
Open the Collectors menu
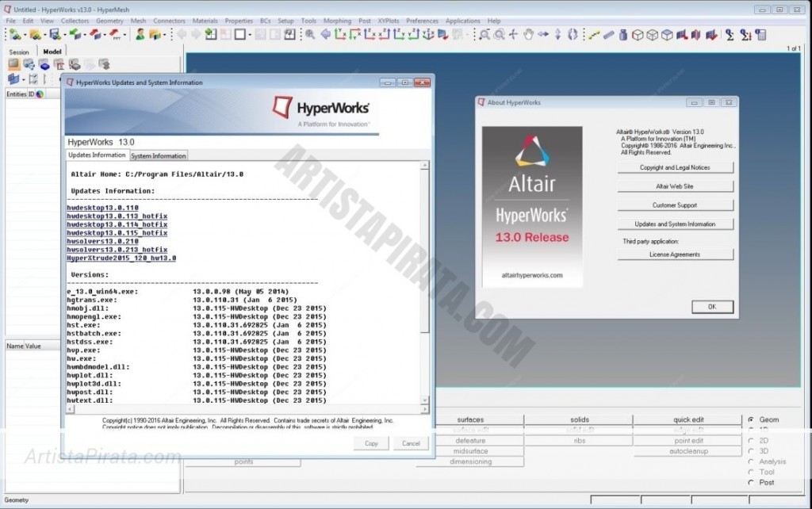(x=75, y=21)
